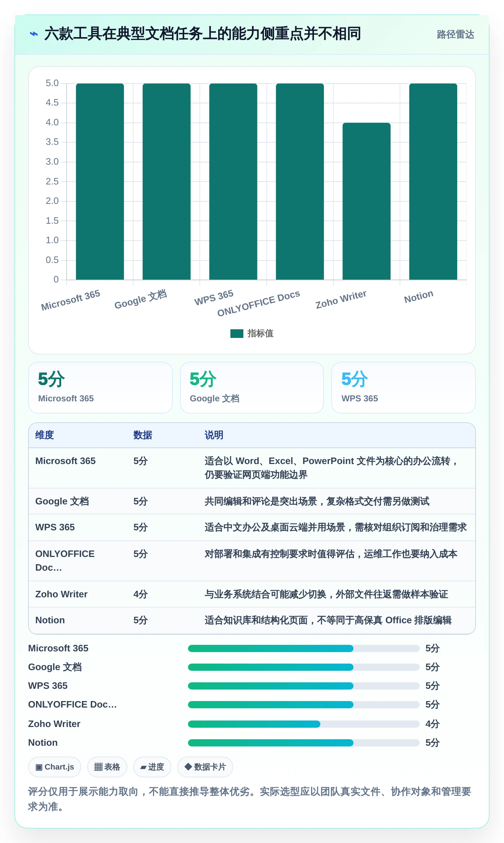Image resolution: width=504 pixels, height=843 pixels.
Task: Click the 表格 tag chip
Action: tap(107, 767)
